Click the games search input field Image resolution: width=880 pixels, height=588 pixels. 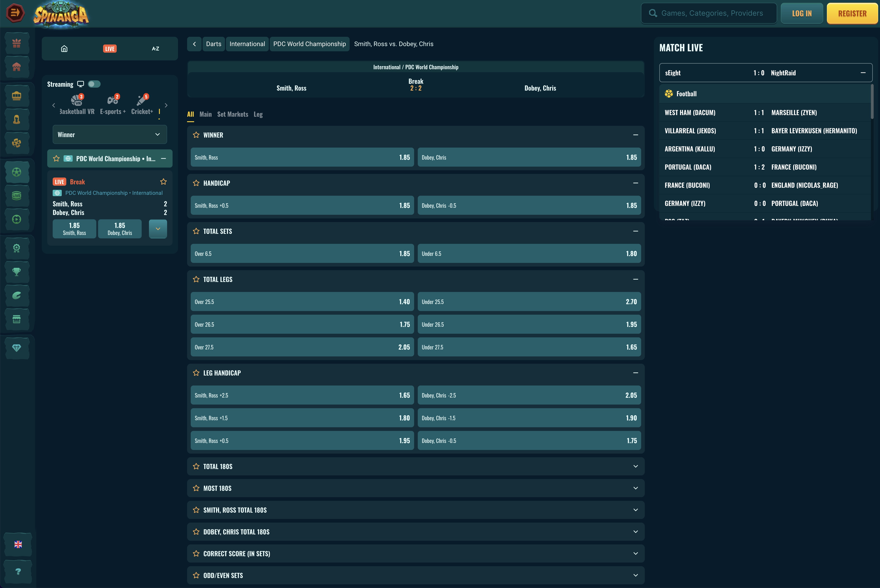pyautogui.click(x=711, y=13)
